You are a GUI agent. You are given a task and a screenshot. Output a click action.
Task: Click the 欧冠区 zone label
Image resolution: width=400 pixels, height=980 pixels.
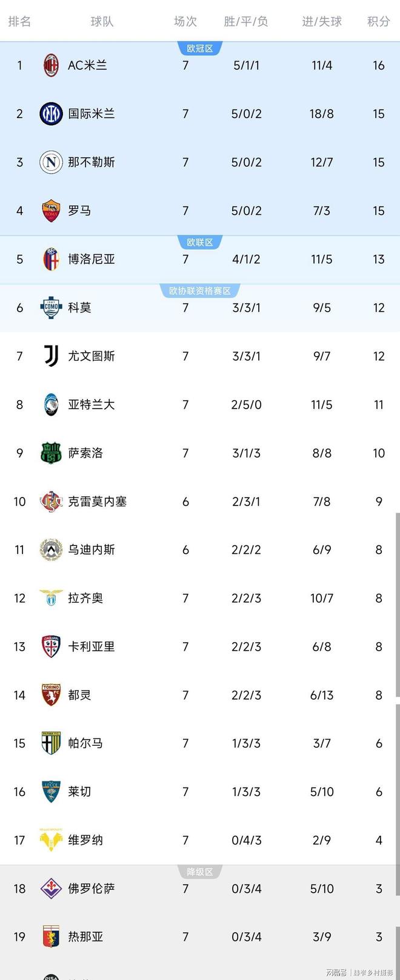tap(200, 48)
